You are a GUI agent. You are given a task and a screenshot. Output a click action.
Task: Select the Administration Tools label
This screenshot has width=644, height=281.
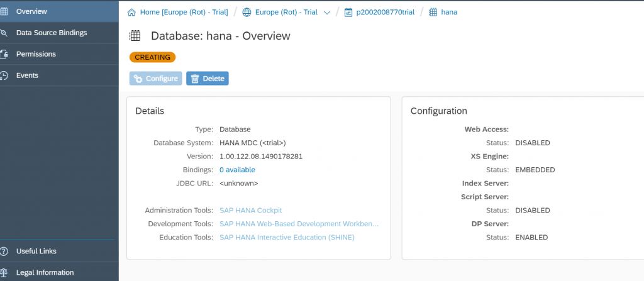tap(179, 211)
